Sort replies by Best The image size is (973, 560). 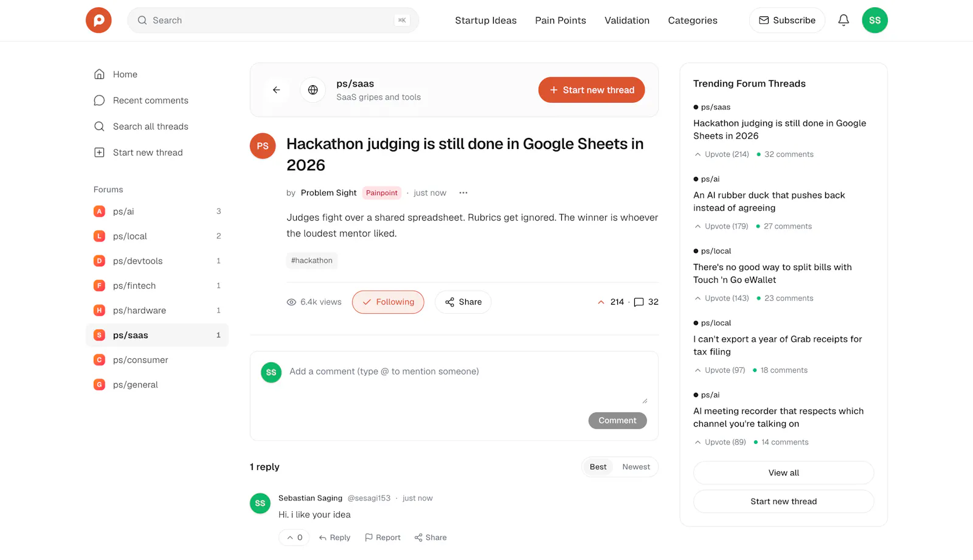coord(598,467)
